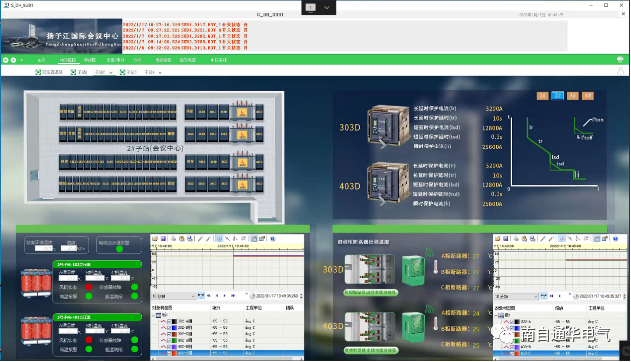Click green wireless sensor device beside 303D
631x362 pixels.
click(x=413, y=270)
